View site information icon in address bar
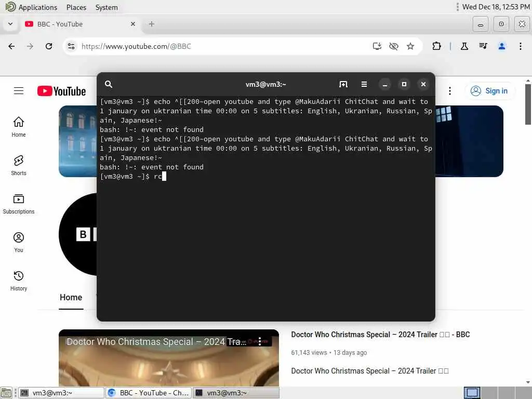 [x=71, y=46]
